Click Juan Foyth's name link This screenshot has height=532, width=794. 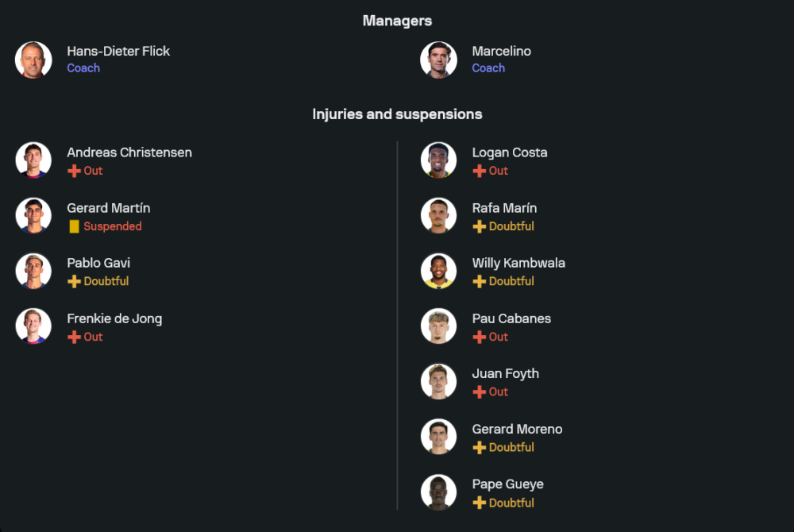[505, 373]
